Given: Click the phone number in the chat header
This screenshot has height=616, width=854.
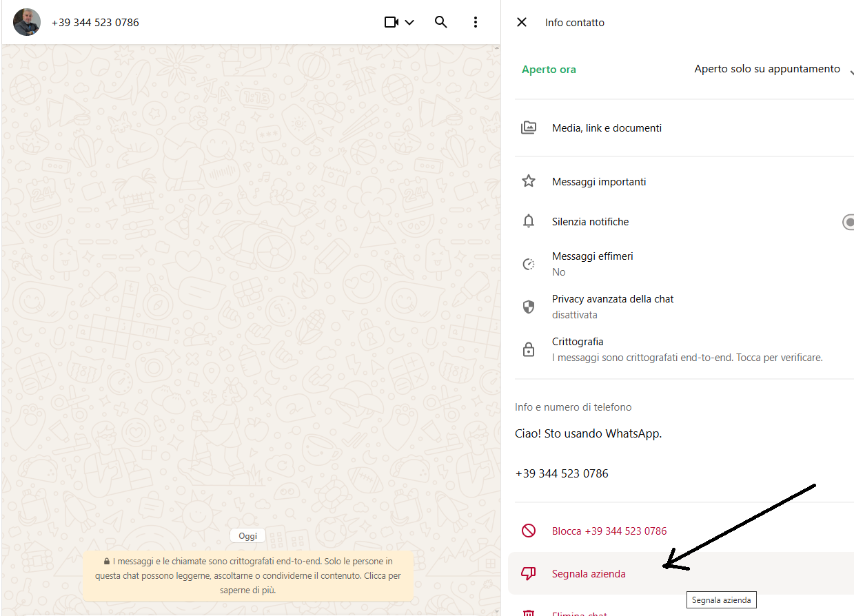Looking at the screenshot, I should click(x=95, y=23).
